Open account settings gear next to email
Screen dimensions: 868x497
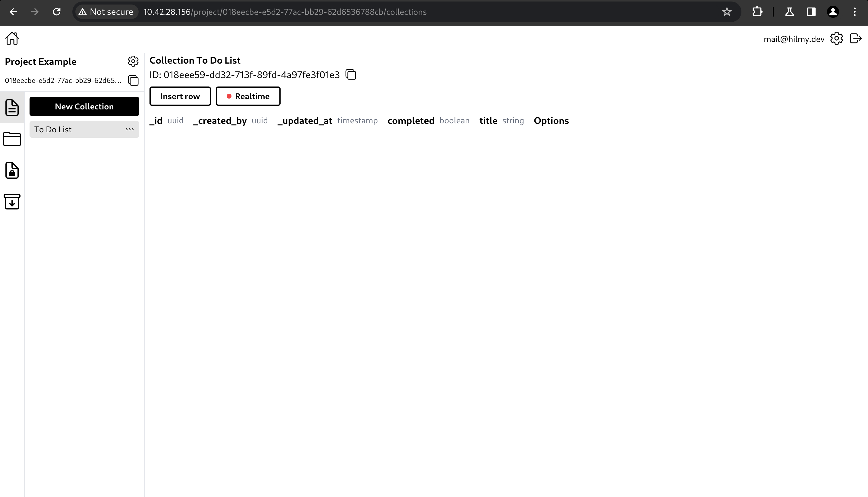point(836,39)
